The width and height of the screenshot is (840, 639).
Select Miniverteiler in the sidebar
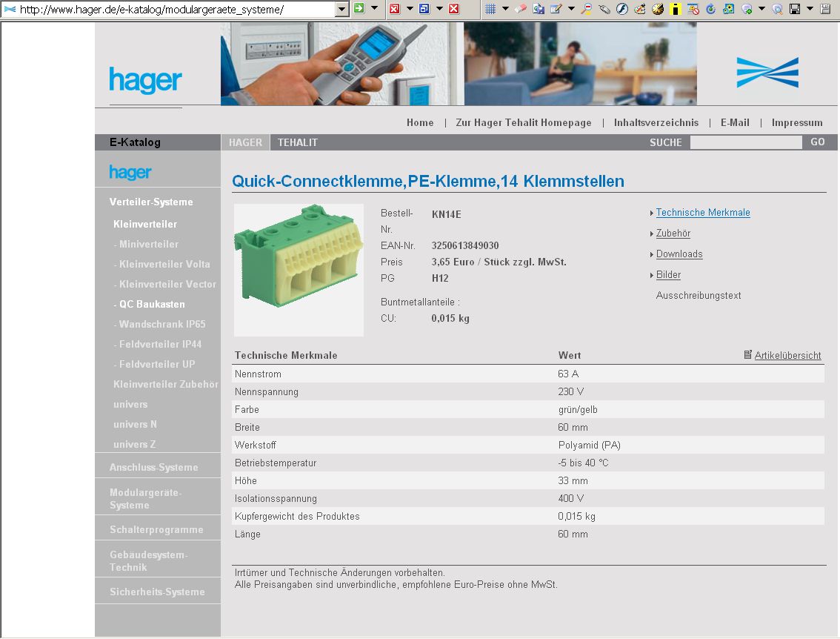(149, 245)
